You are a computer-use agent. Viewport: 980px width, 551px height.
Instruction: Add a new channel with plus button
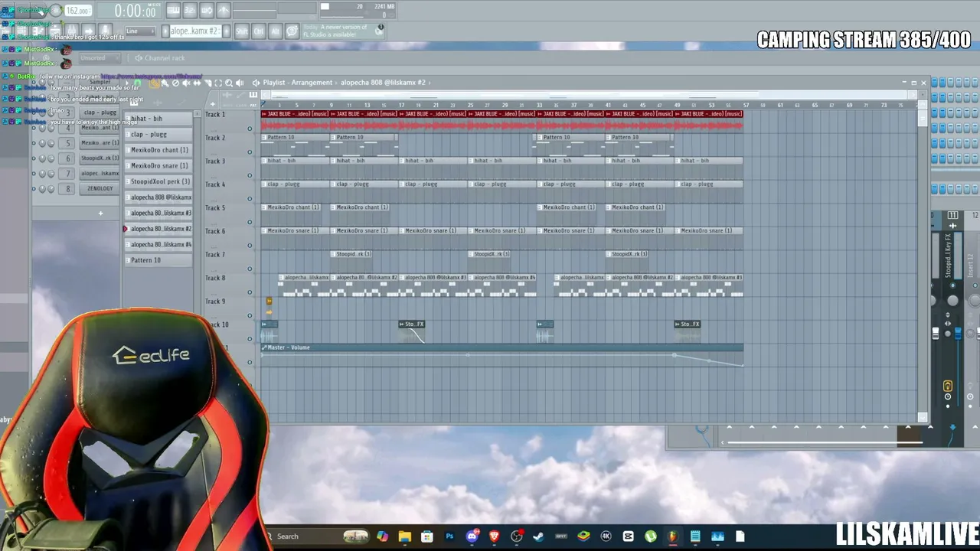[100, 214]
